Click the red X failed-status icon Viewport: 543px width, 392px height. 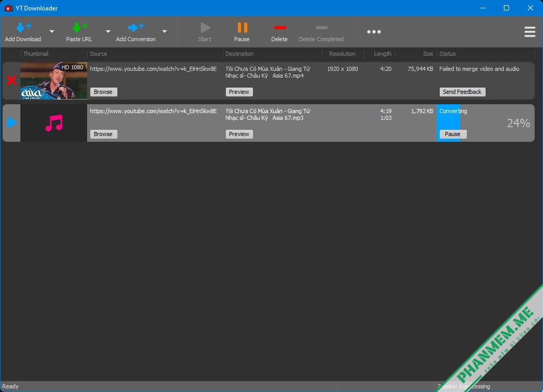[x=11, y=80]
